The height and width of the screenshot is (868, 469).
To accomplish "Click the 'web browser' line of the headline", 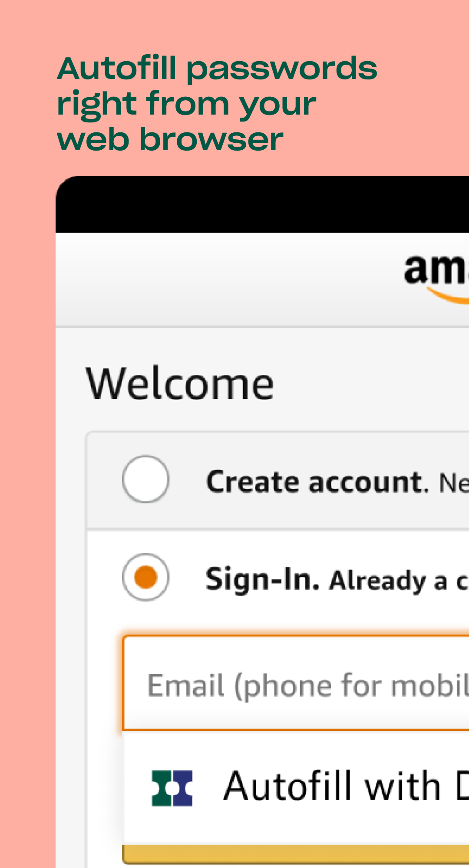I will [x=170, y=140].
